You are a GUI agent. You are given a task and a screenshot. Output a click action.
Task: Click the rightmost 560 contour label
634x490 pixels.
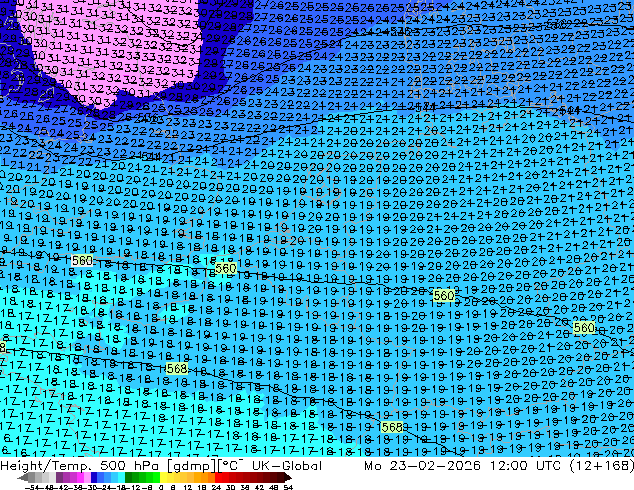click(x=584, y=327)
